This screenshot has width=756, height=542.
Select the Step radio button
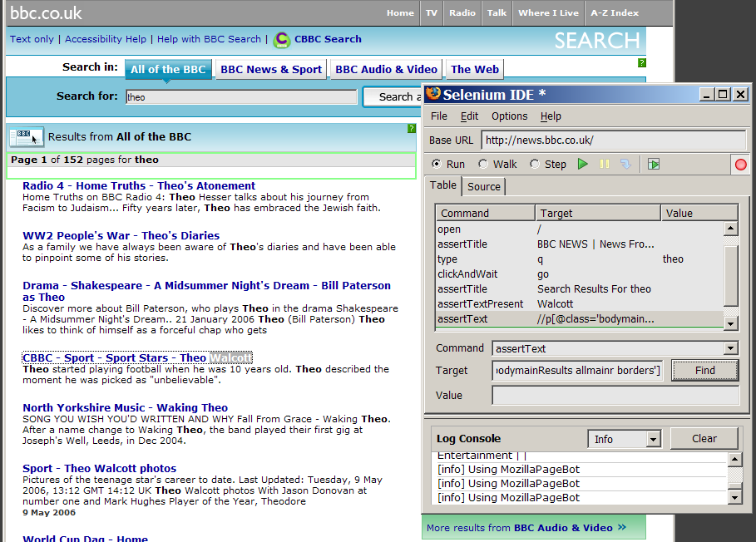pyautogui.click(x=534, y=164)
